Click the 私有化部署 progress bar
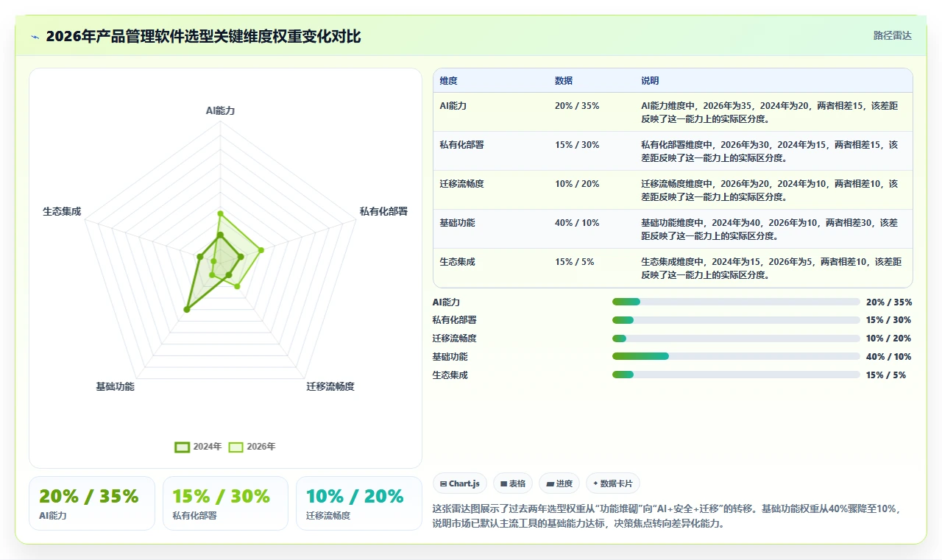 pyautogui.click(x=736, y=320)
